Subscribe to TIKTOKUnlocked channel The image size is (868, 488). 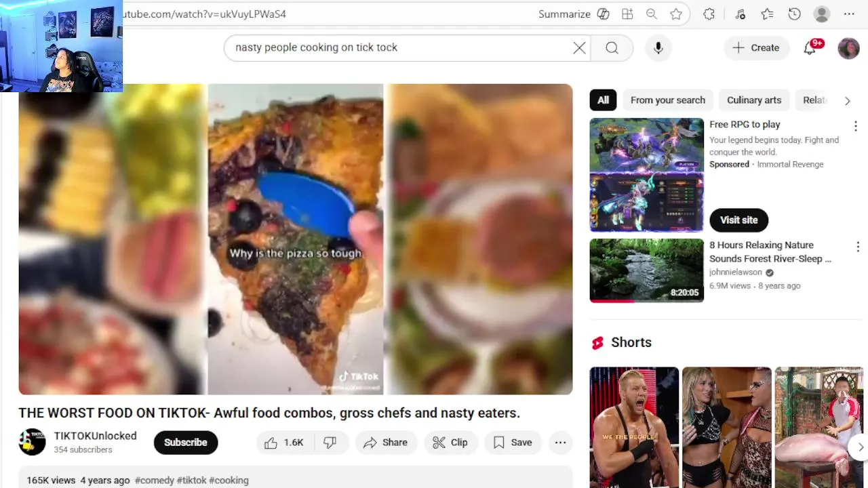(185, 443)
